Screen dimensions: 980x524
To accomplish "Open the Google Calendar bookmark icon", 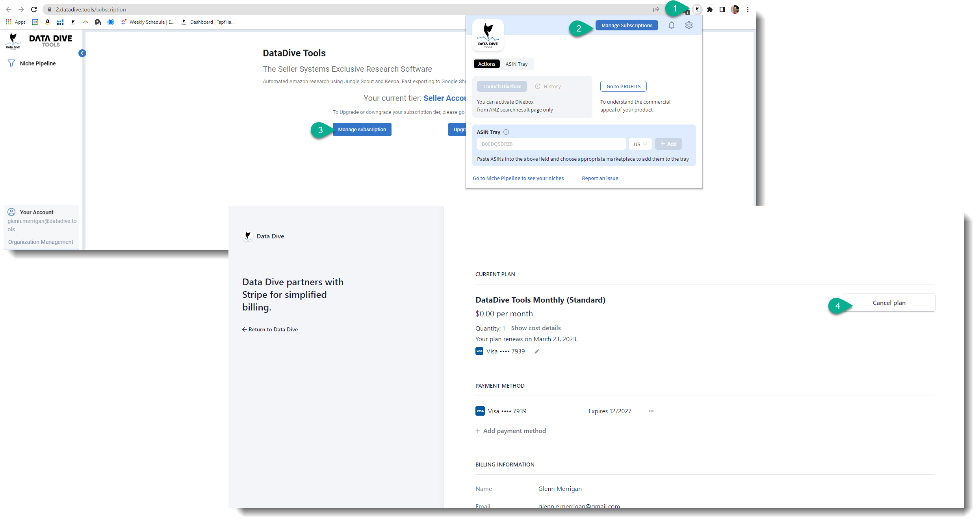I will tap(35, 22).
